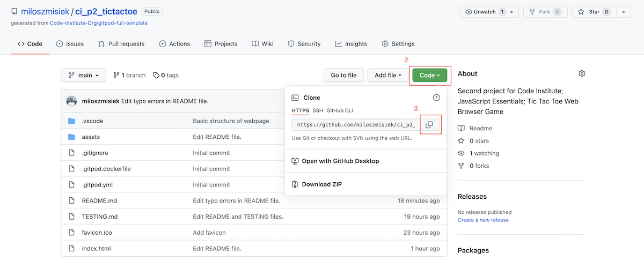Open the Wiki tab

[x=262, y=44]
